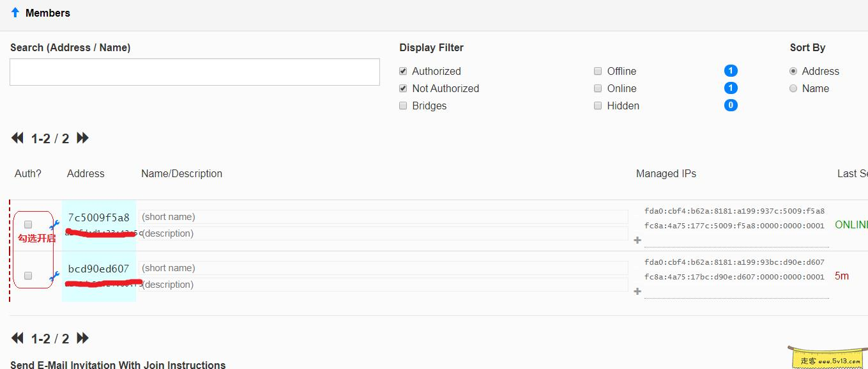Click description field for bcd90ed607
868x369 pixels.
[x=383, y=285]
